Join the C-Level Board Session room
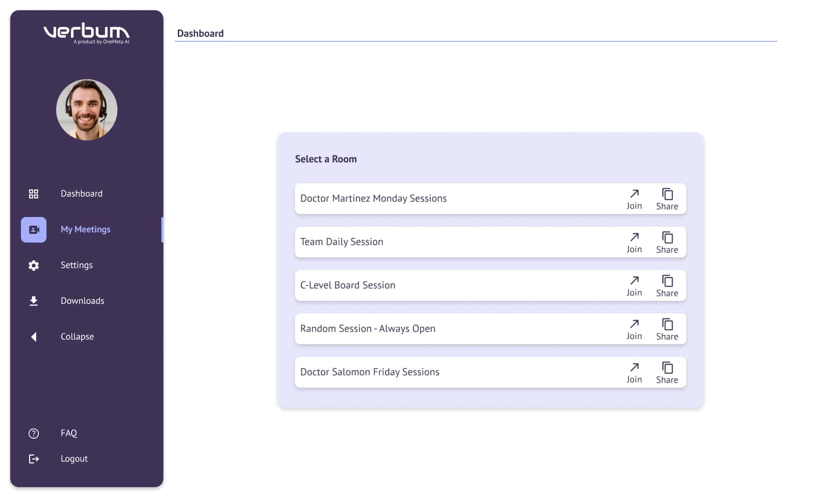This screenshot has height=504, width=817. point(634,286)
